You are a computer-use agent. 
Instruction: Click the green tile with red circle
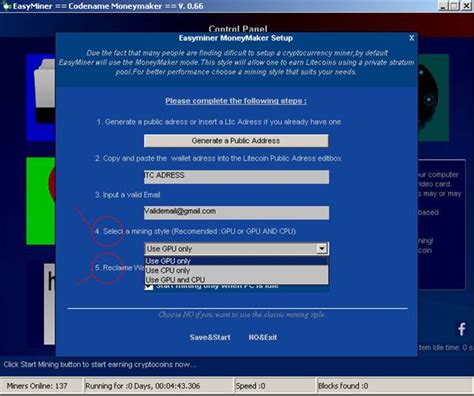(41, 201)
